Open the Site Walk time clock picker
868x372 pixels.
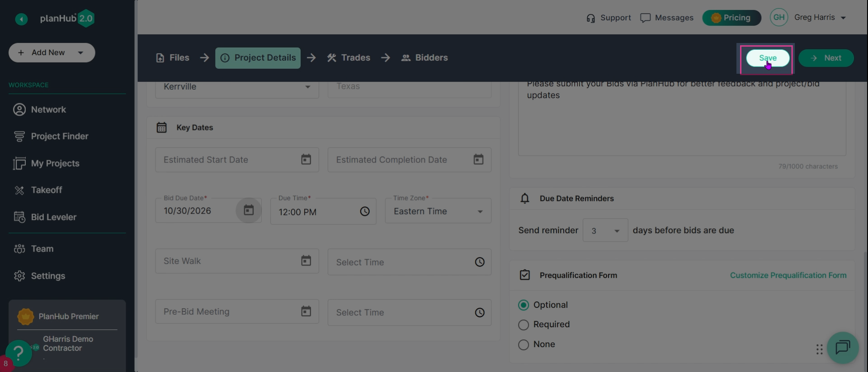[x=480, y=262]
